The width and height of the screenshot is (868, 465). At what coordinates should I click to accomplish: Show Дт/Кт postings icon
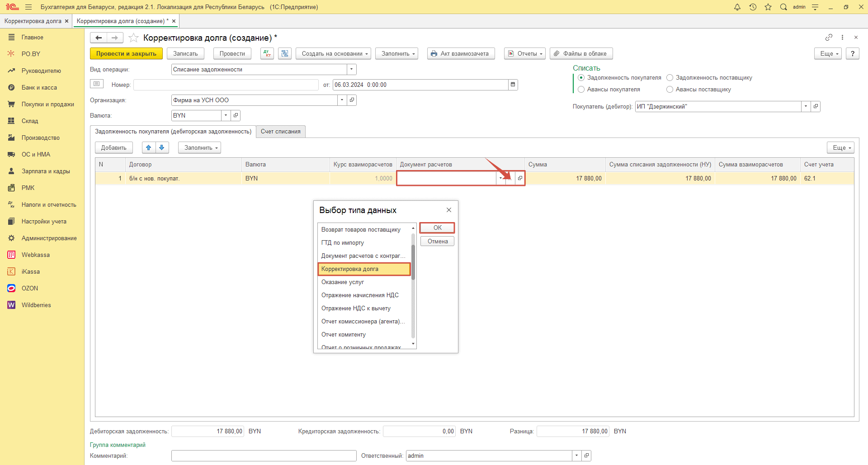(x=267, y=53)
